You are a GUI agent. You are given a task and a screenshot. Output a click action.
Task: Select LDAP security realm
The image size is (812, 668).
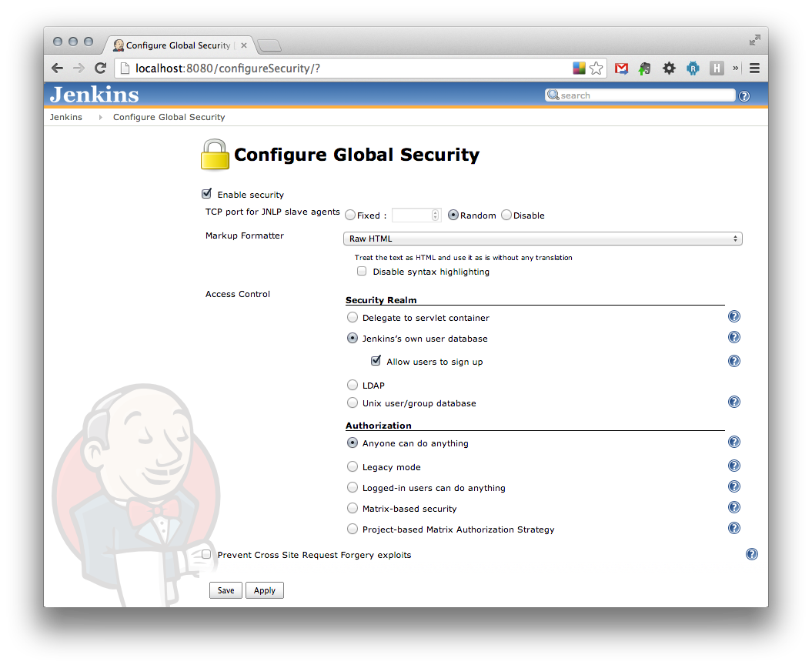coord(353,385)
